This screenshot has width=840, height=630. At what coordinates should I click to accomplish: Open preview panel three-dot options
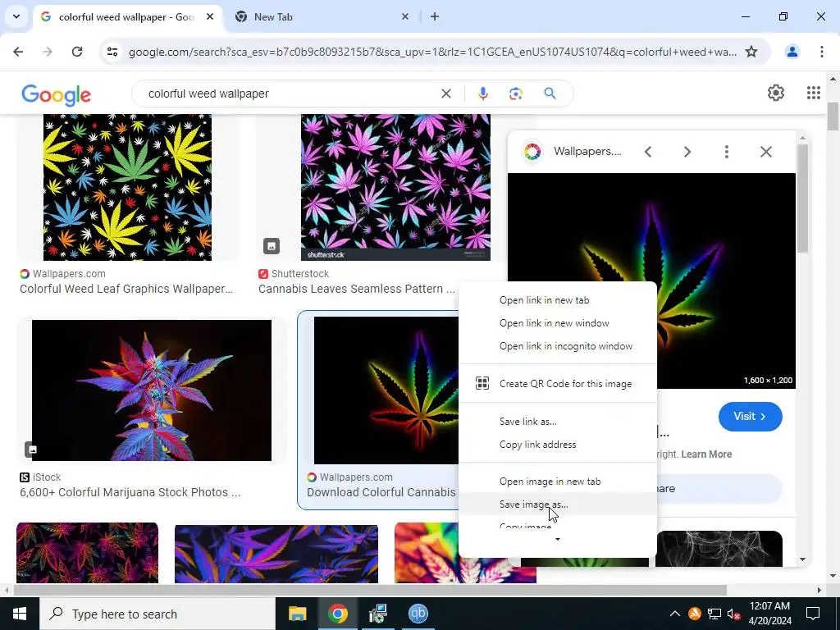pyautogui.click(x=727, y=152)
